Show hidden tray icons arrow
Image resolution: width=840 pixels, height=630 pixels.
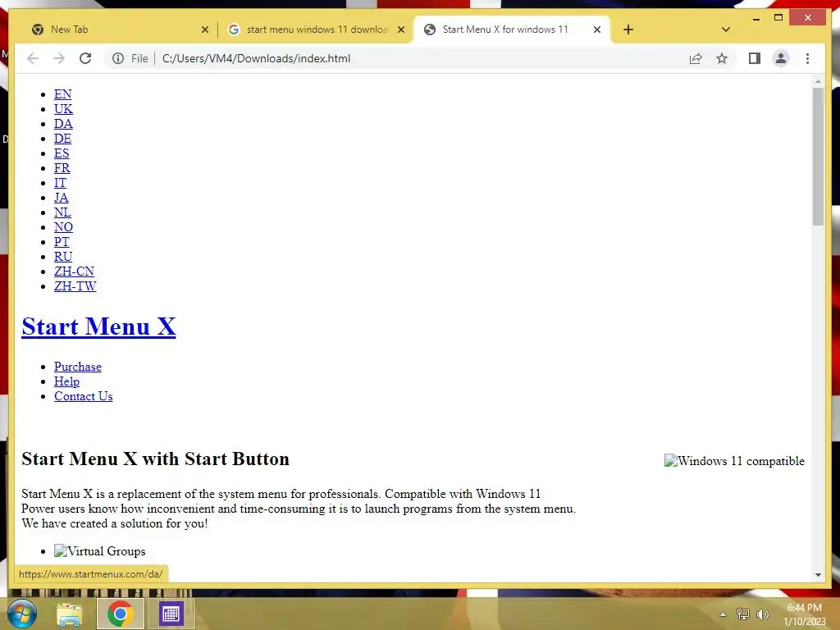(x=724, y=614)
